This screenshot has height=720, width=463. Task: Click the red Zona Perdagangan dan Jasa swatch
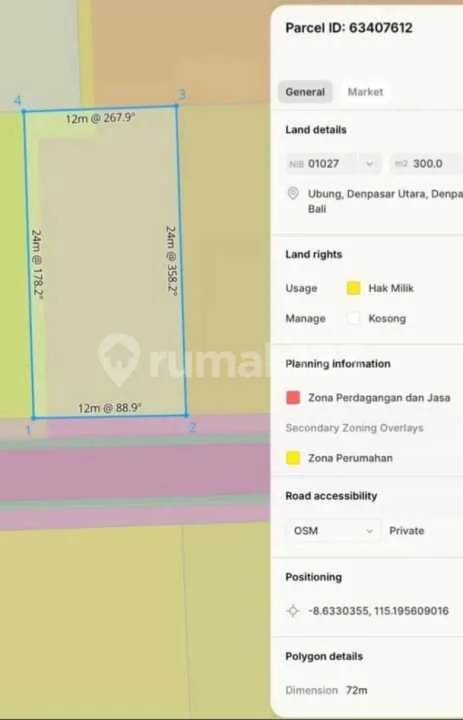point(293,398)
